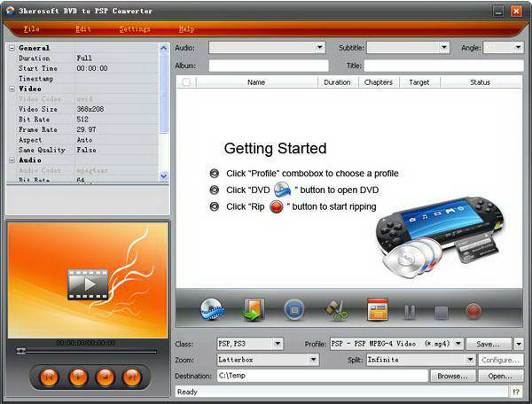This screenshot has height=404, width=532.
Task: Click the properties panel scroll down arrow
Action: 163,176
